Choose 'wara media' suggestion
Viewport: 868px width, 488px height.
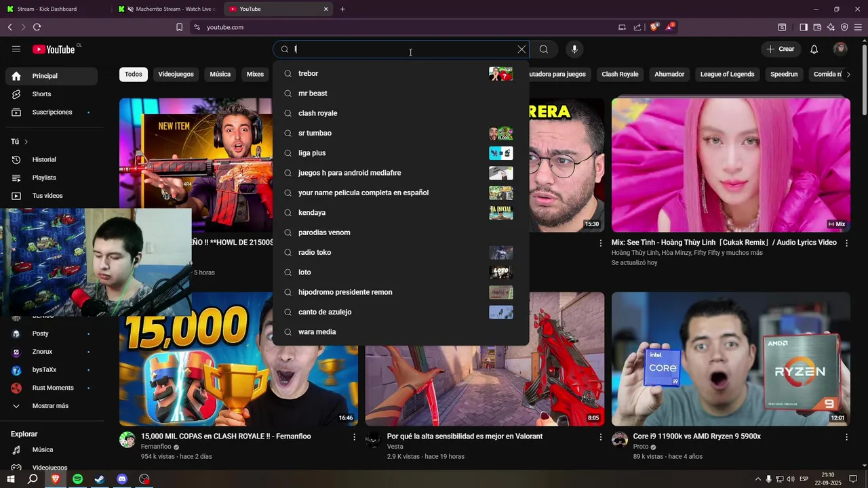401,332
